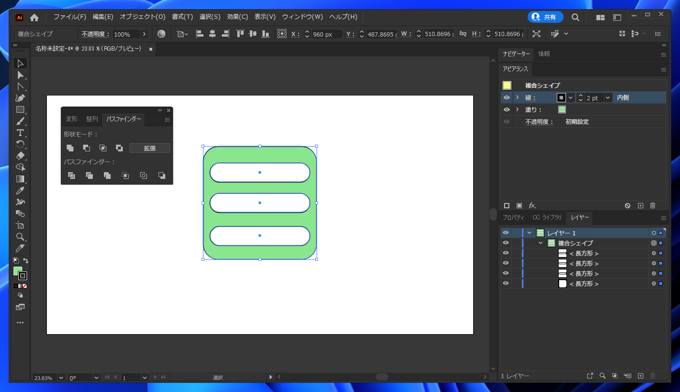Open 効果(C) menu
This screenshot has width=680, height=392.
[237, 17]
